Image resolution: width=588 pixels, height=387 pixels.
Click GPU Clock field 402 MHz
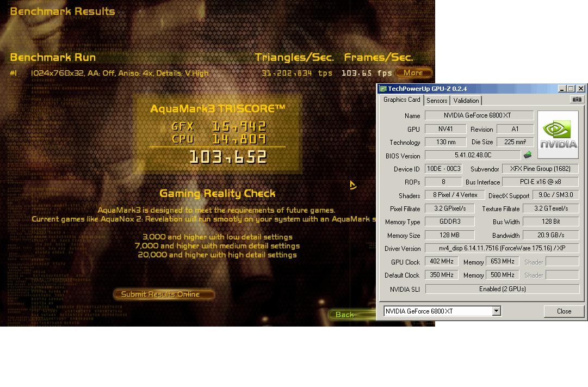coord(441,261)
